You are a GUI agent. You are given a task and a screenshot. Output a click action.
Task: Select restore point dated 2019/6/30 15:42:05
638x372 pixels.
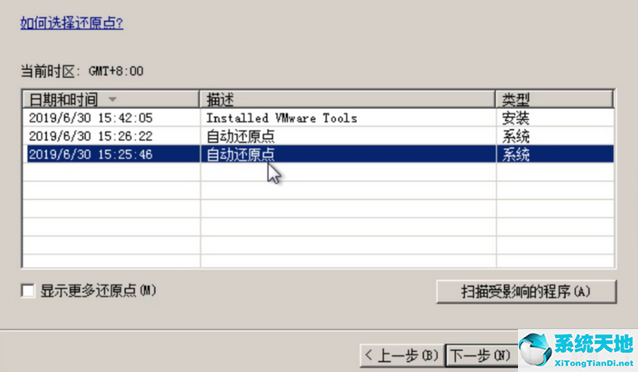coord(318,118)
